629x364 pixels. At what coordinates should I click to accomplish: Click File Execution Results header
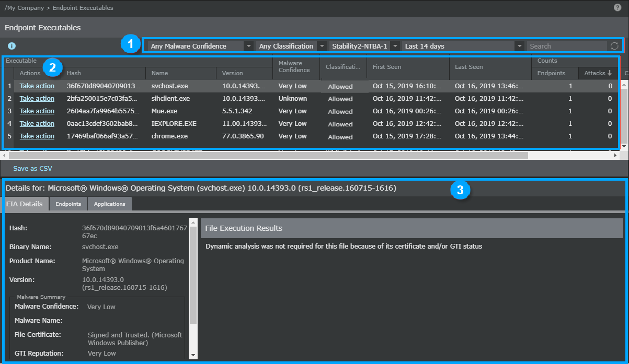[x=412, y=228]
